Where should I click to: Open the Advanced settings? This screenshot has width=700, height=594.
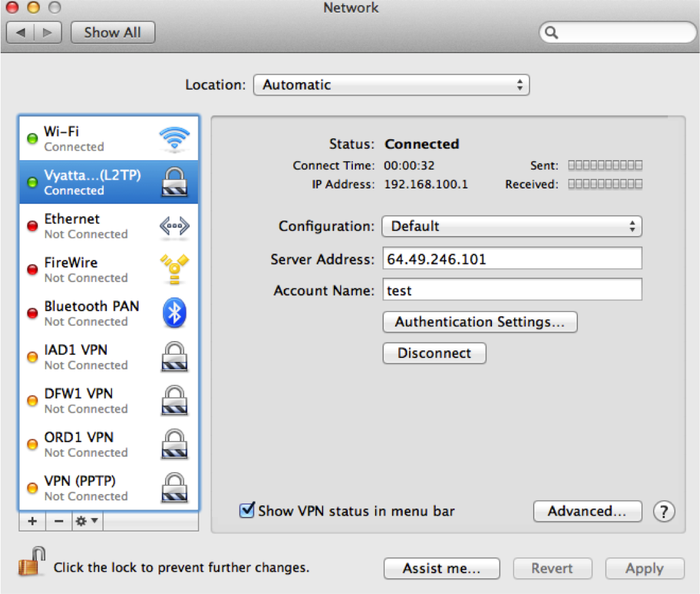(x=587, y=511)
